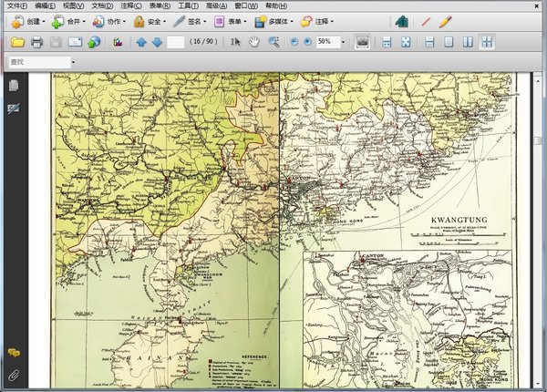Open the 视图 menu
The image size is (547, 392).
point(73,5)
